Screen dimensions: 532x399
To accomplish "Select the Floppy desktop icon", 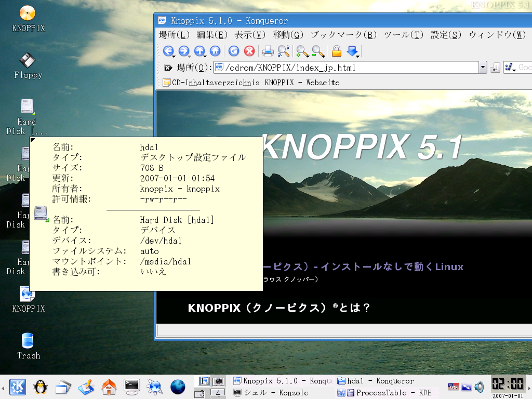I will pyautogui.click(x=28, y=66).
